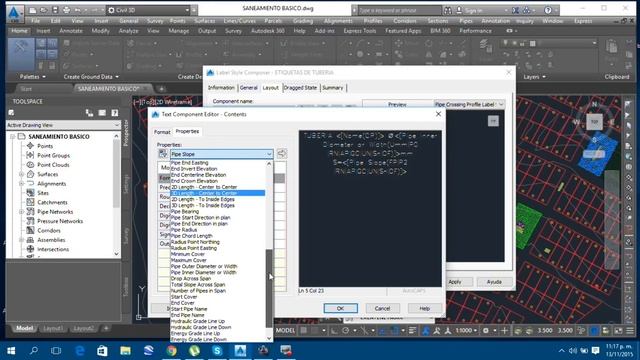This screenshot has height=360, width=640.
Task: Open File Explorer from the taskbar
Action: (x=125, y=351)
